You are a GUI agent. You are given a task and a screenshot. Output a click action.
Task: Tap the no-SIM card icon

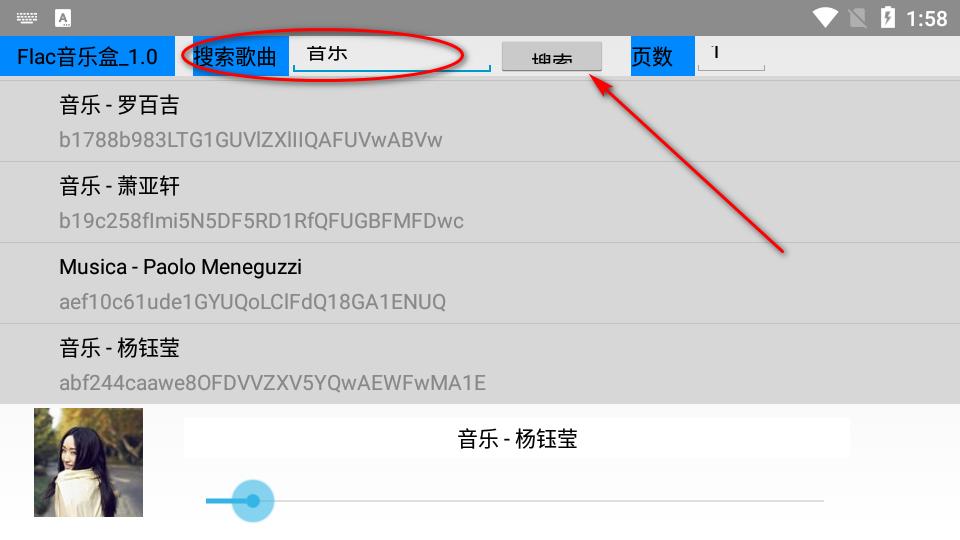click(x=858, y=18)
